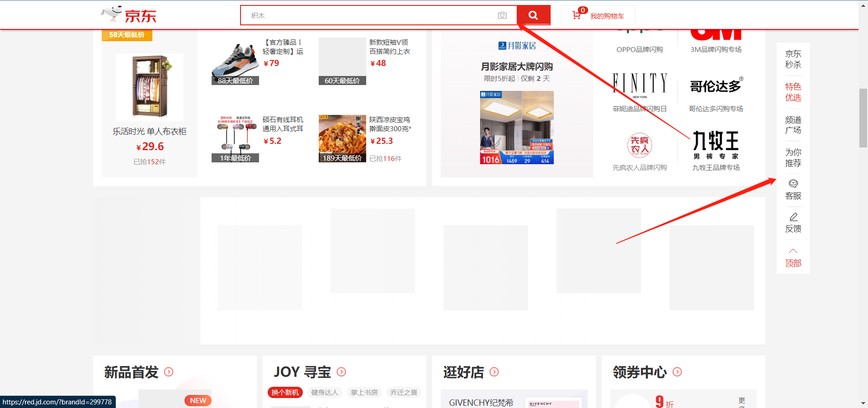
Task: Open the 新品首发 section heading
Action: [132, 372]
